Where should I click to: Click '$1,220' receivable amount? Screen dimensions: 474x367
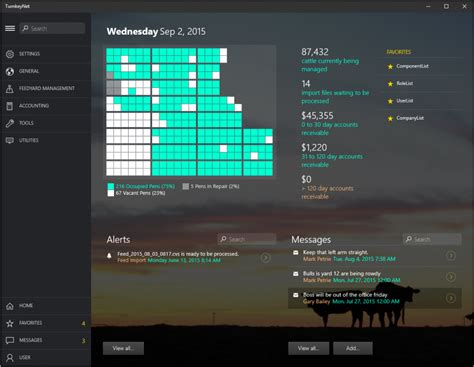[314, 147]
